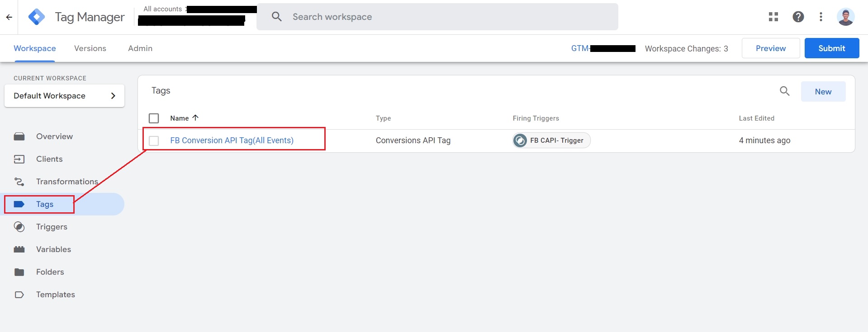The height and width of the screenshot is (332, 868).
Task: Expand the Default Workspace selector
Action: point(64,96)
